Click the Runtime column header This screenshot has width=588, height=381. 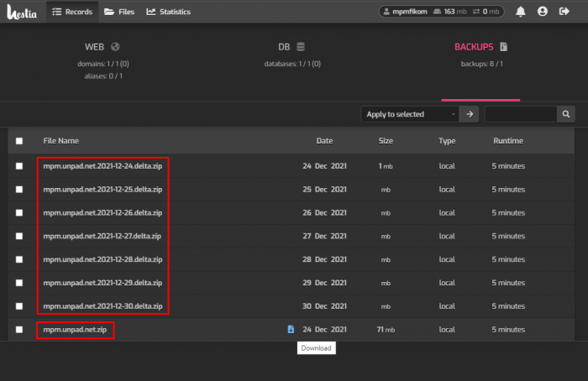pyautogui.click(x=508, y=141)
